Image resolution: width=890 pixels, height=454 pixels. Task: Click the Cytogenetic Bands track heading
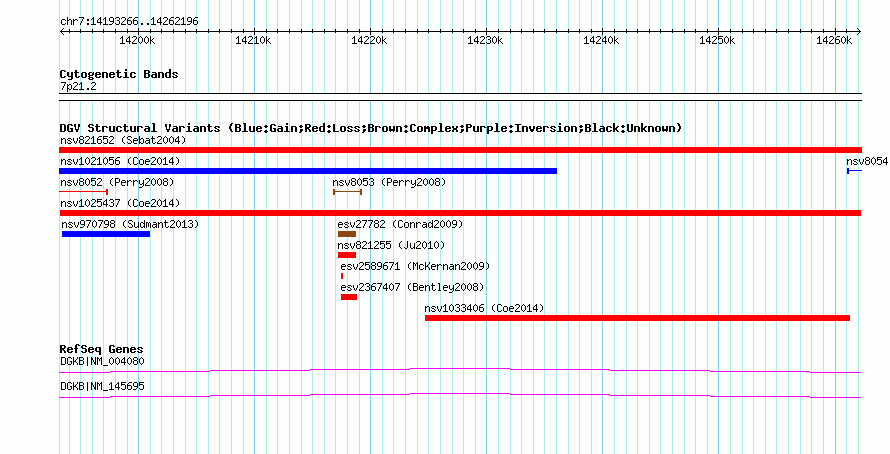(x=119, y=74)
